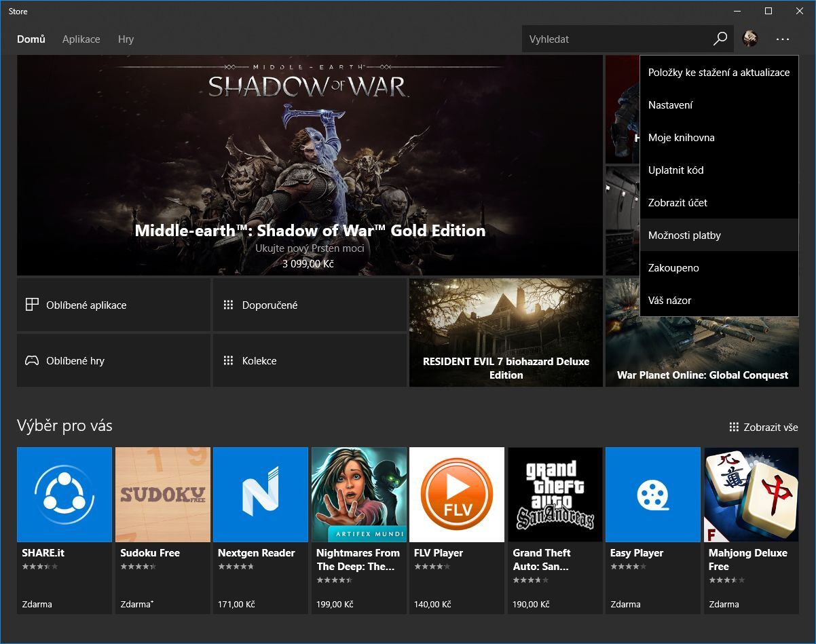Click the gamepad icon on Oblíbené hry tile
Screen dimensions: 816x644
[32, 360]
